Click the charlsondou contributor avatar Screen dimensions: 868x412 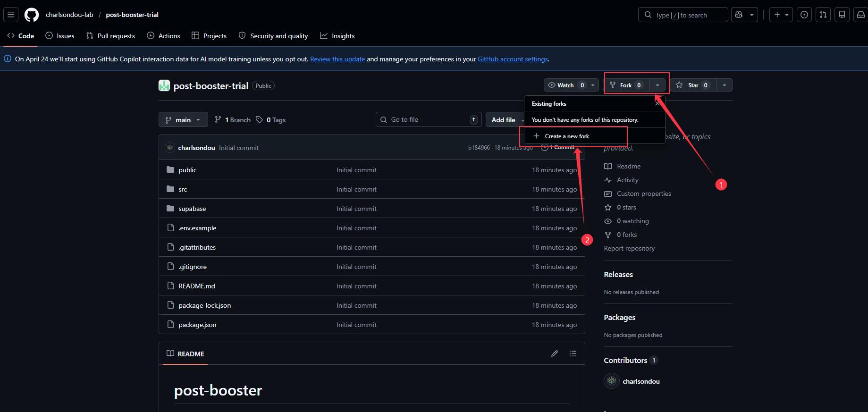coord(612,381)
